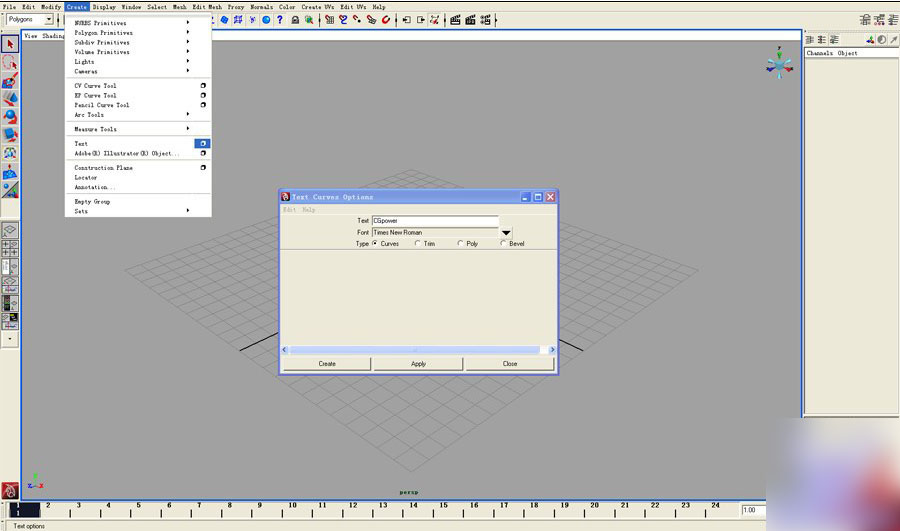The image size is (900, 531).
Task: Switch to single perspective view layout
Action: pyautogui.click(x=10, y=230)
